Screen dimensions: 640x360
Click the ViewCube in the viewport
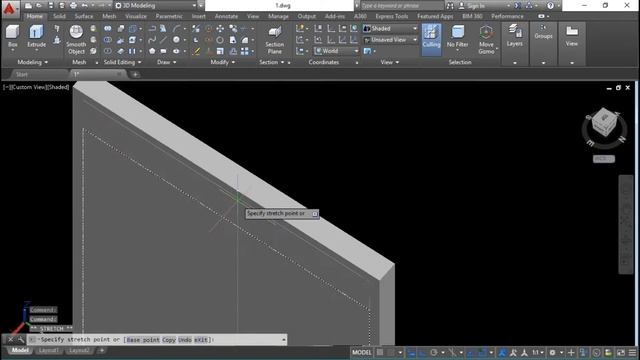click(x=604, y=122)
